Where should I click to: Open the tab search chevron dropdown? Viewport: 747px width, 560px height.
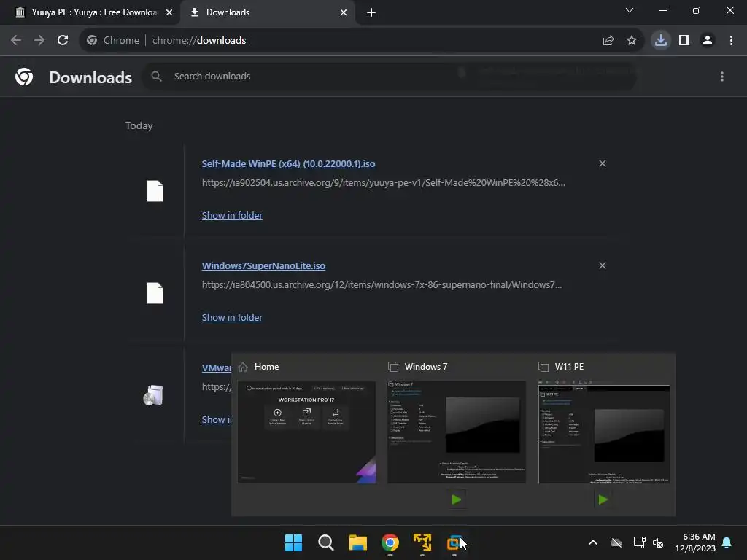pyautogui.click(x=630, y=10)
